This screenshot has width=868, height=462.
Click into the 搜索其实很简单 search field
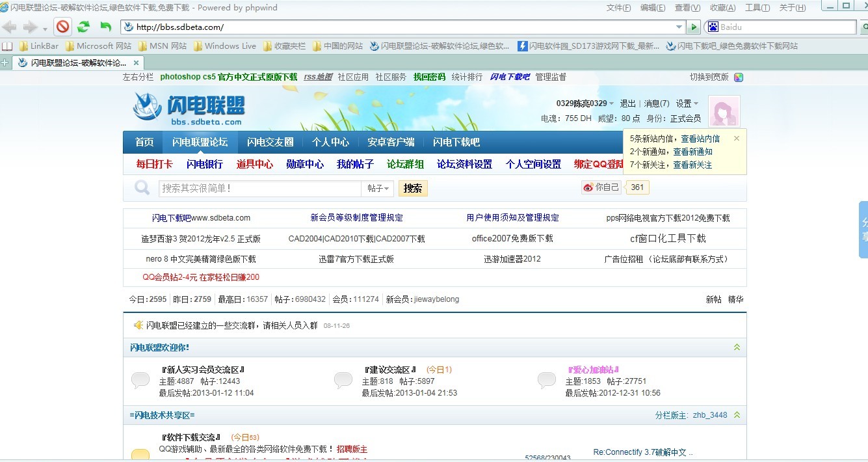(x=260, y=188)
